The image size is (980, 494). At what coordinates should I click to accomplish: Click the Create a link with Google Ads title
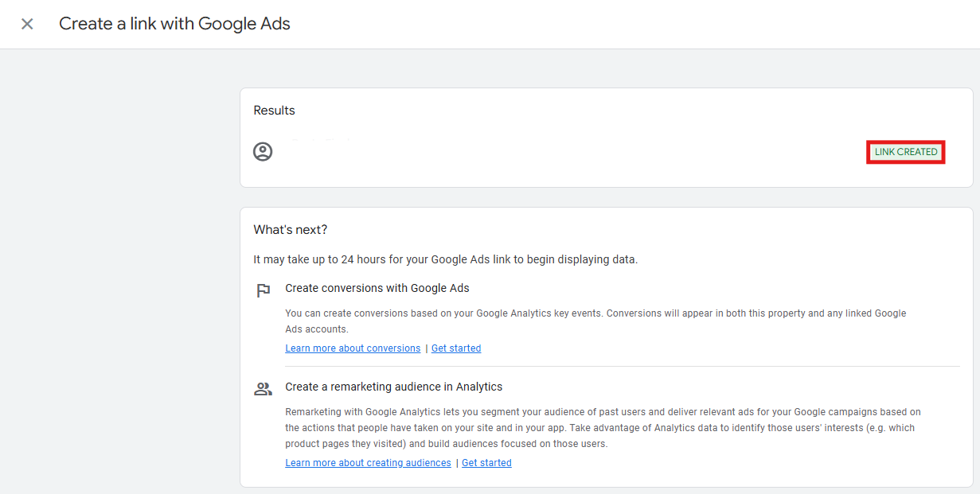(174, 24)
